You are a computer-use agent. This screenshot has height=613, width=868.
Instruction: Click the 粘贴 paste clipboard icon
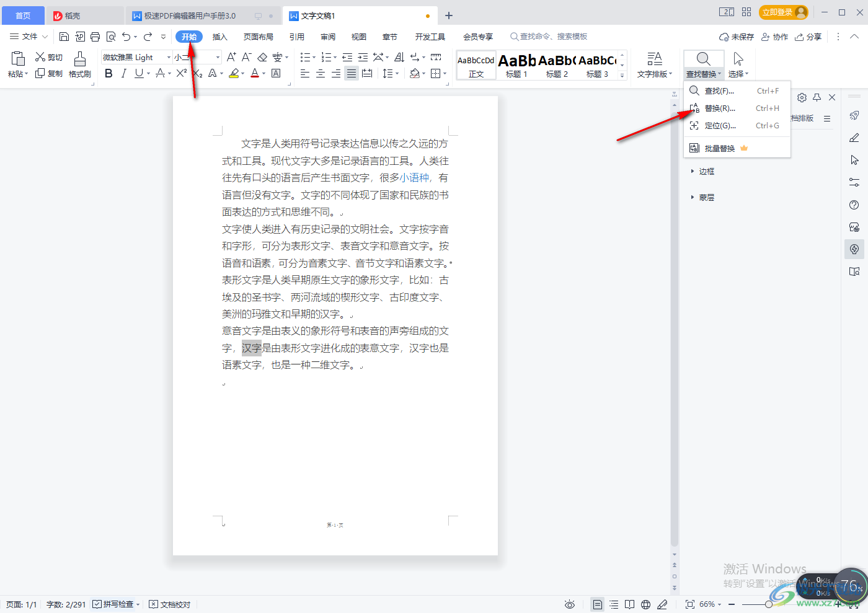pos(18,59)
